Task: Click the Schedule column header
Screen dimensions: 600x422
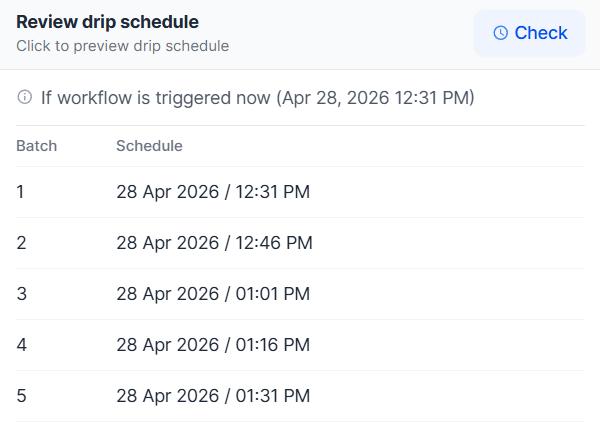Action: 149,146
